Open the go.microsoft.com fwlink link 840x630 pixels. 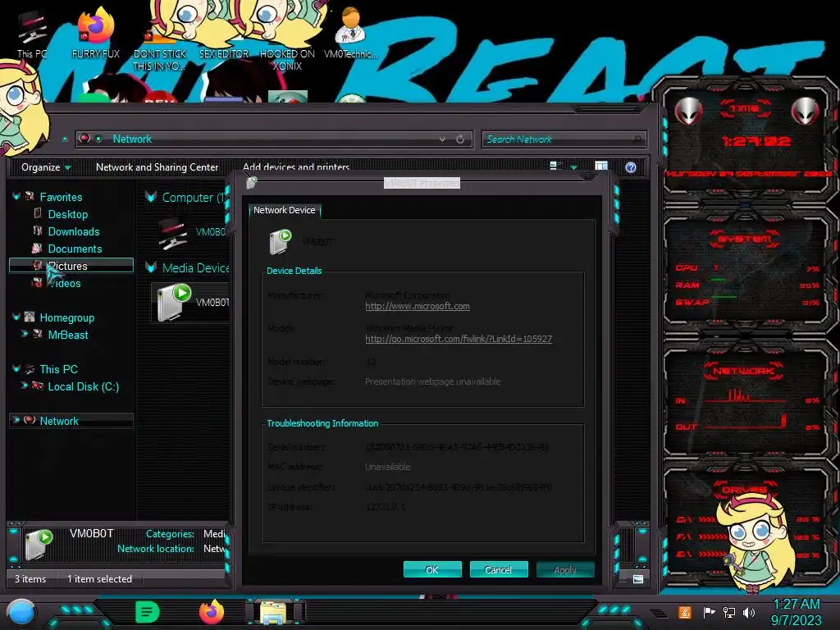point(459,339)
